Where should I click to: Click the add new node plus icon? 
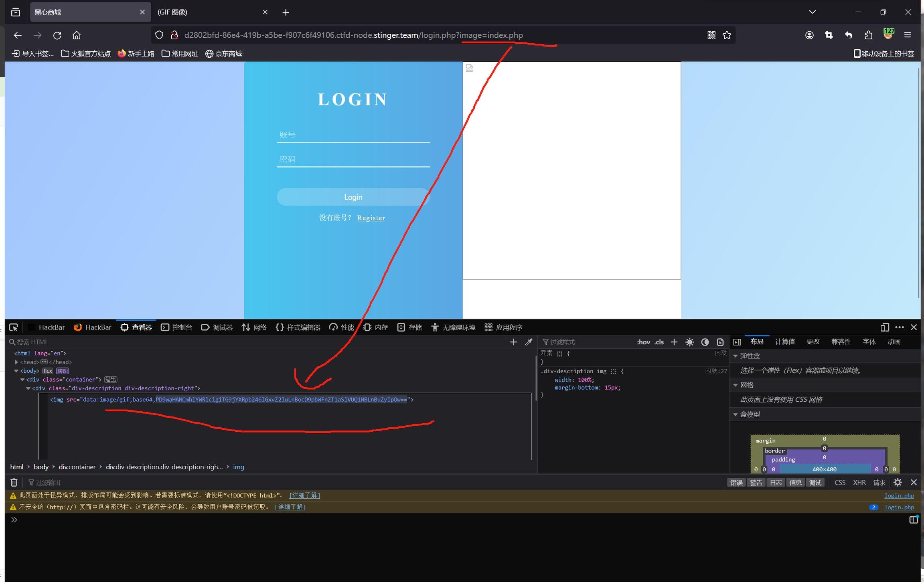click(x=513, y=342)
